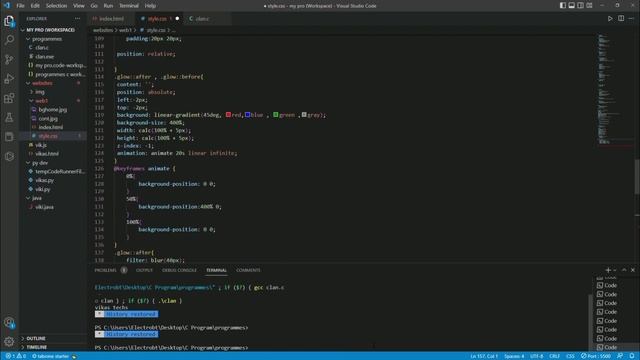Switch to the OUTPUT panel tab
Viewport: 640px width, 360px height.
tap(144, 270)
